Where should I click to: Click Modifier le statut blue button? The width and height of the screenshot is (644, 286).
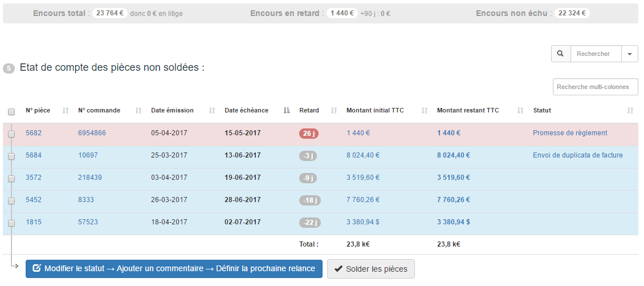174,269
